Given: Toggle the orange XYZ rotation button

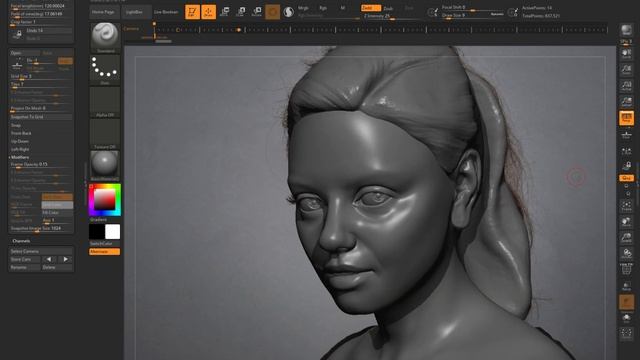Looking at the screenshot, I should (x=626, y=178).
